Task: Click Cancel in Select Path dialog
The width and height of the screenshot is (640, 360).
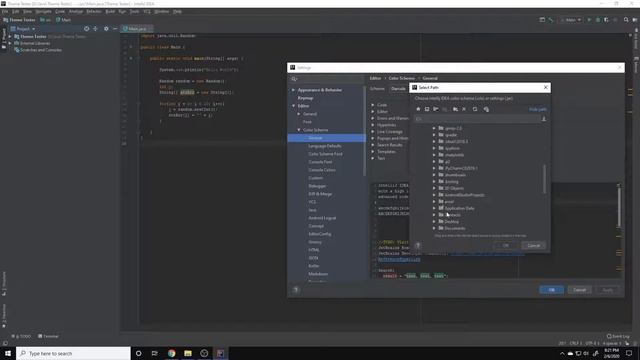Action: point(533,245)
